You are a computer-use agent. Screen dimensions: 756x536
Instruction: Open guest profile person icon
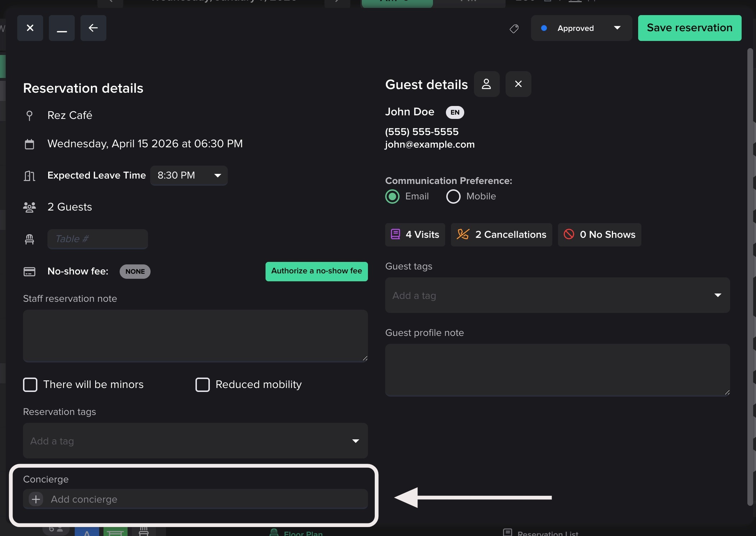[x=487, y=84]
